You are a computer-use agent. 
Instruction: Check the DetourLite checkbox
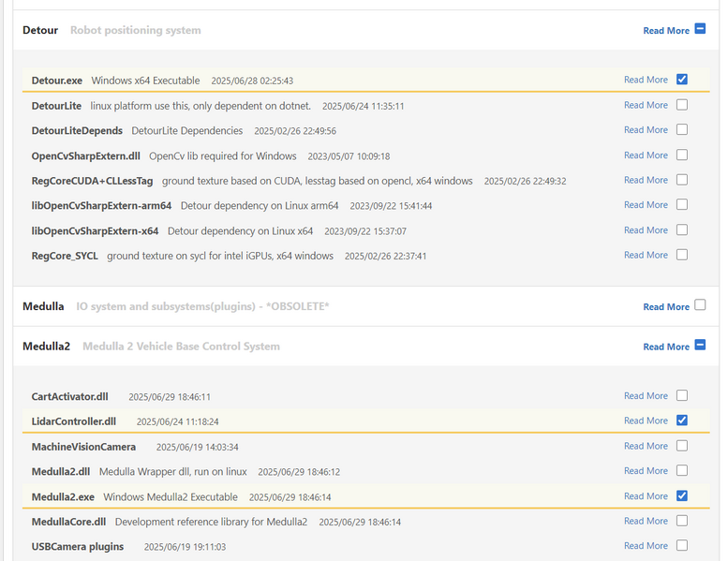681,105
